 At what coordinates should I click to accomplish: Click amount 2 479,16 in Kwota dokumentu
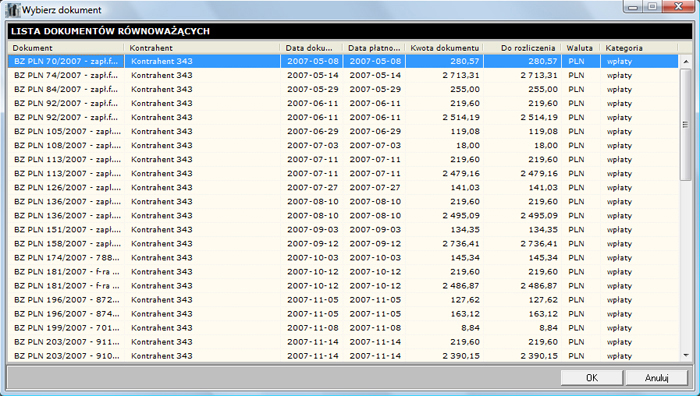click(461, 173)
